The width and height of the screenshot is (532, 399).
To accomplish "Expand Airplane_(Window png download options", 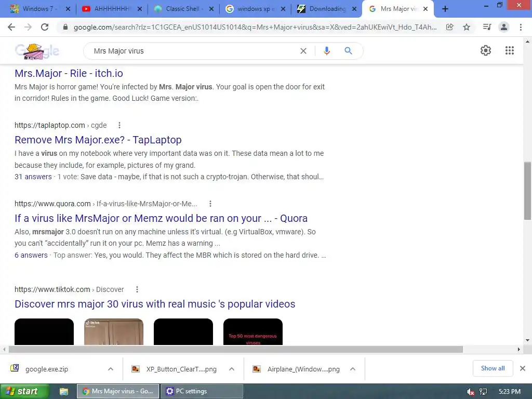I will (353, 369).
